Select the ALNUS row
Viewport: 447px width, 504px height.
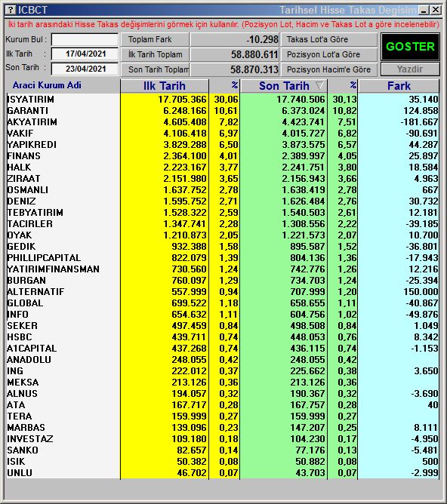click(x=223, y=393)
